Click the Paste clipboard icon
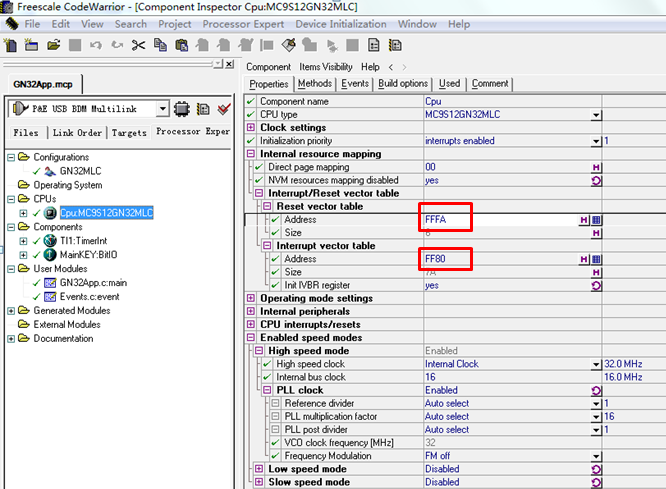This screenshot has width=666, height=489. coord(181,45)
